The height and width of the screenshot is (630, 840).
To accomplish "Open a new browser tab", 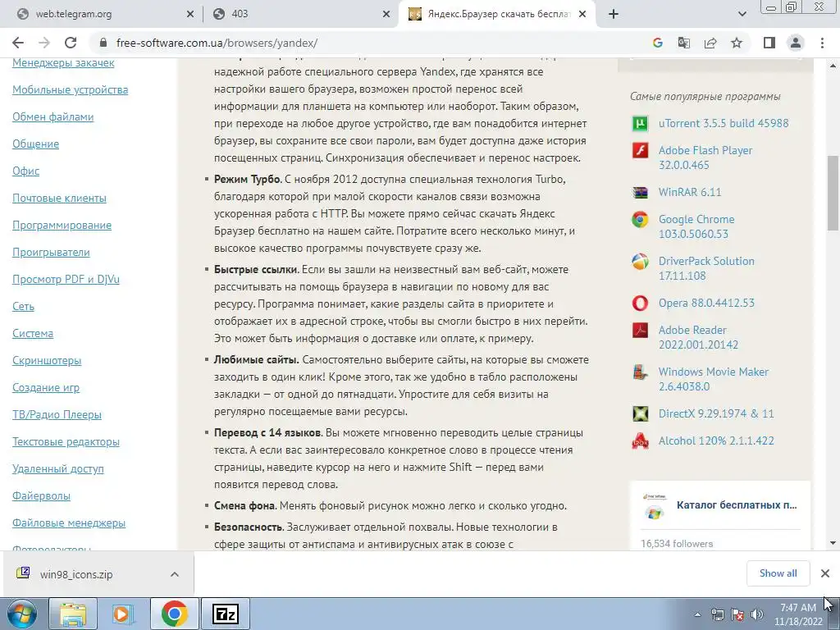I will coord(614,15).
